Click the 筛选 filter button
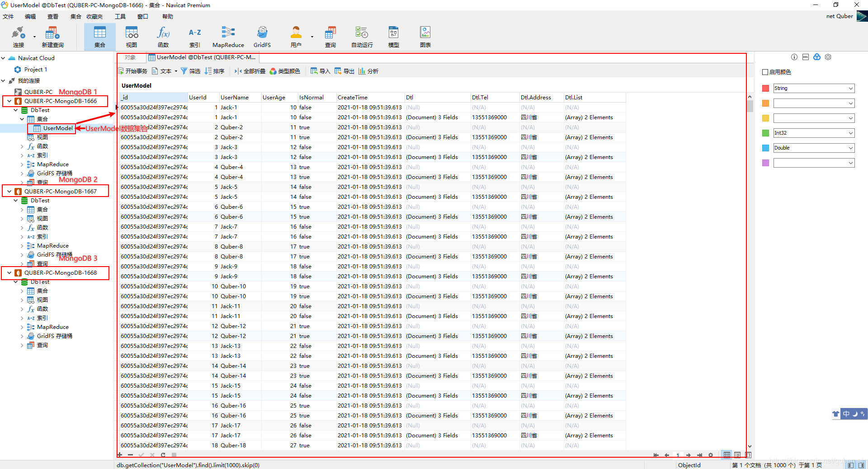The height and width of the screenshot is (469, 868). pos(190,71)
